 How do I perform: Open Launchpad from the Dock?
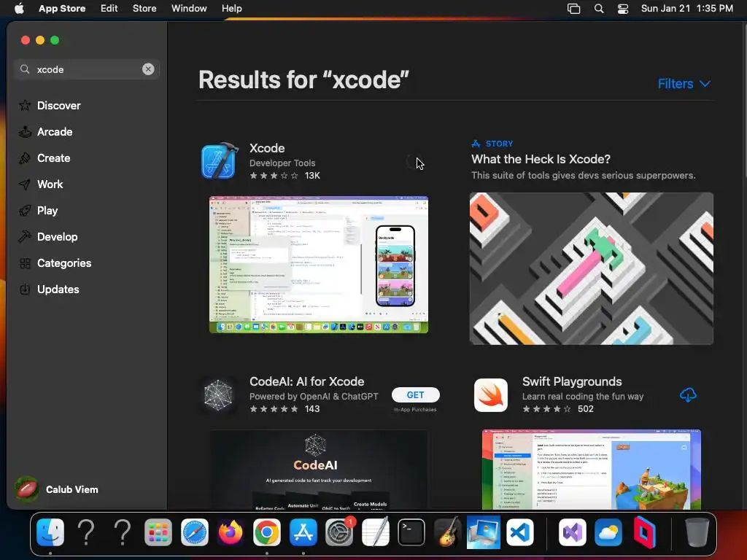(x=158, y=532)
